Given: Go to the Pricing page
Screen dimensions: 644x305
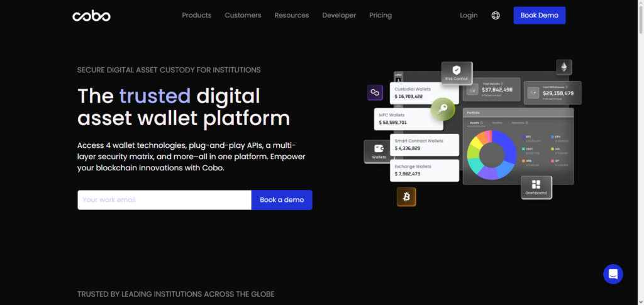Looking at the screenshot, I should point(380,15).
